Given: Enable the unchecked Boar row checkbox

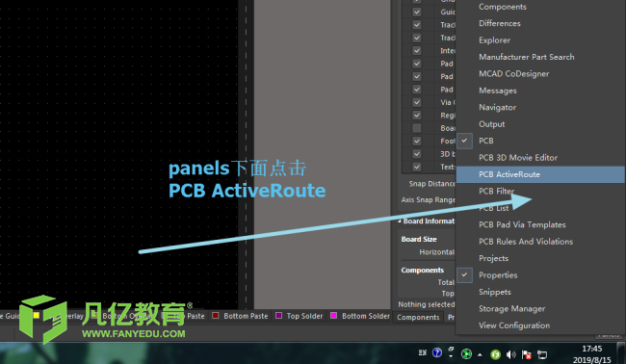Looking at the screenshot, I should pyautogui.click(x=417, y=128).
